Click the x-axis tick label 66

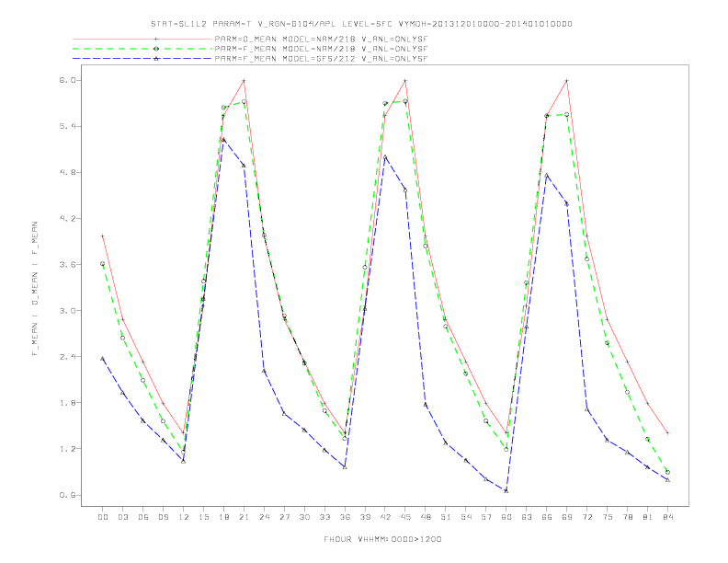pos(547,517)
